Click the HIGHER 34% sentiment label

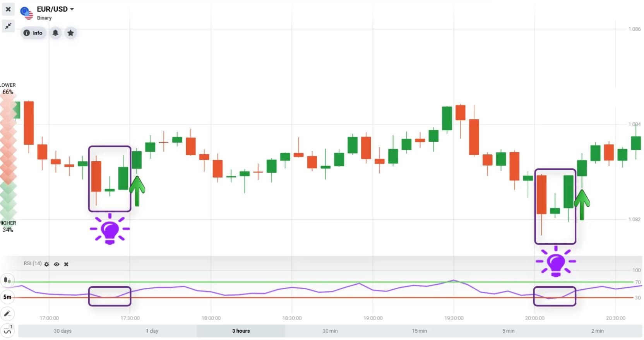click(x=8, y=226)
